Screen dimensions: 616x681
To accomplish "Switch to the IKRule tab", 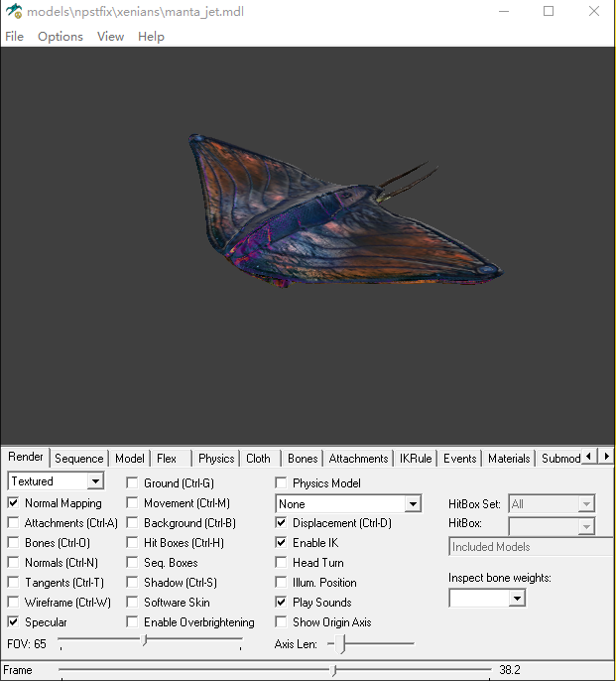I will (416, 459).
